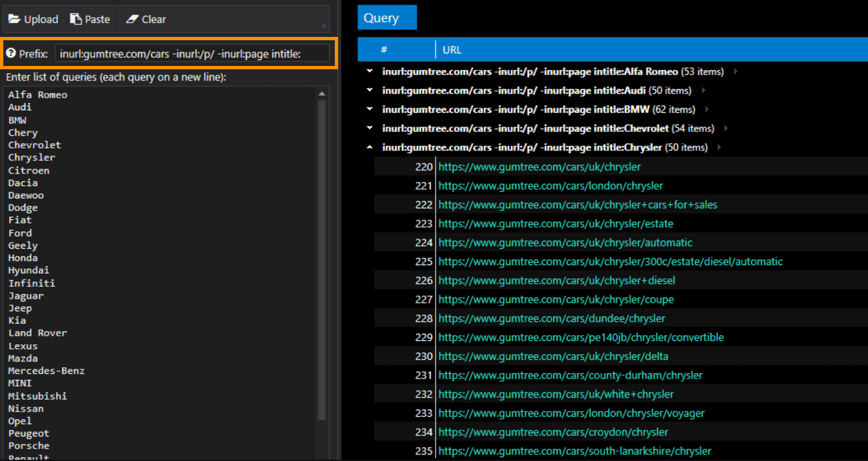
Task: Collapse the Chrysler query group
Action: (369, 147)
